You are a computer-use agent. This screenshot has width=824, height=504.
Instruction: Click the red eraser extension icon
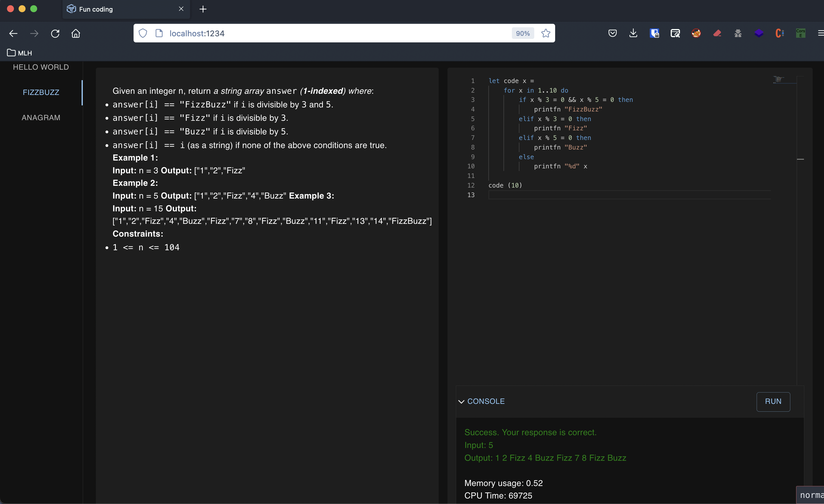click(x=717, y=33)
